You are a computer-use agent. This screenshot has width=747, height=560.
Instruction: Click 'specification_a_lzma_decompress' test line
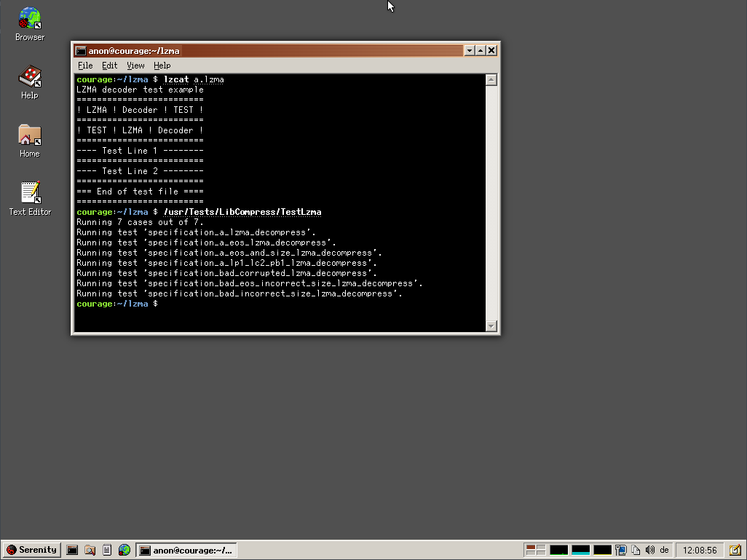(x=197, y=232)
